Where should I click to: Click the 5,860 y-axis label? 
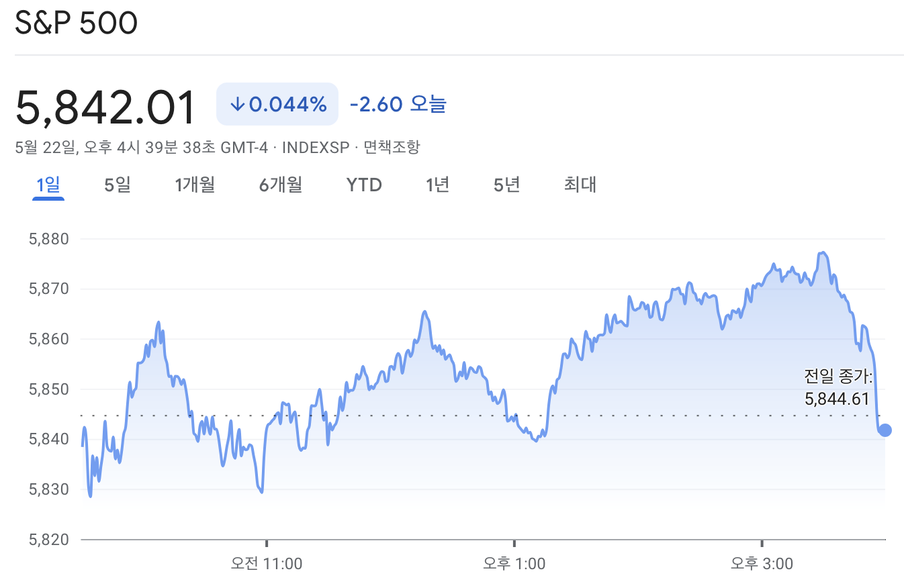(x=50, y=339)
